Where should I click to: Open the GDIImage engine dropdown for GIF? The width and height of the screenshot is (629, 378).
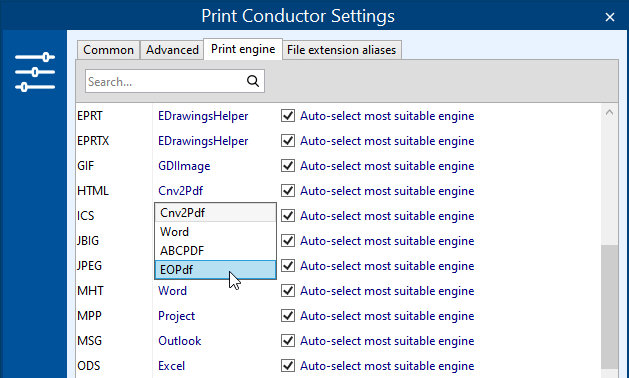tap(184, 166)
